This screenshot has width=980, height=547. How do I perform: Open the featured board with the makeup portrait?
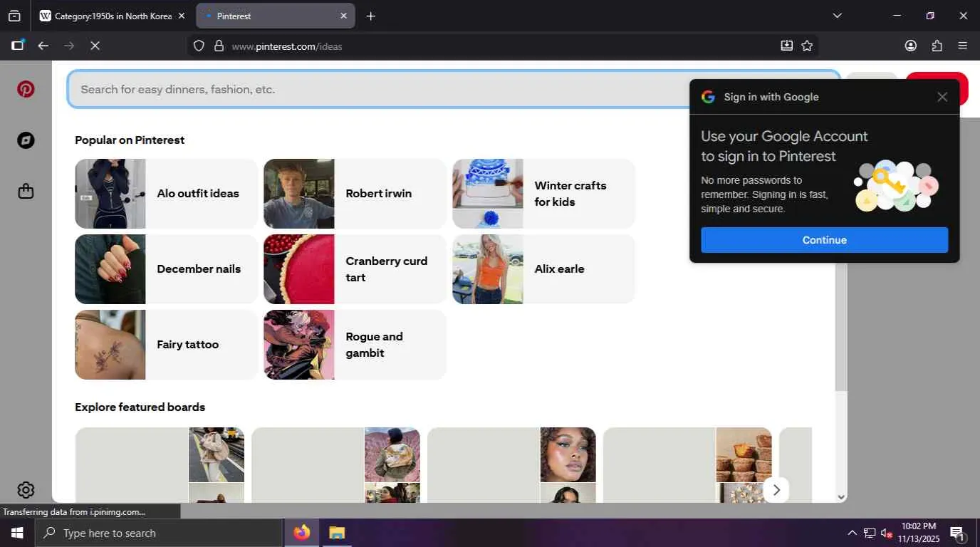pyautogui.click(x=511, y=465)
